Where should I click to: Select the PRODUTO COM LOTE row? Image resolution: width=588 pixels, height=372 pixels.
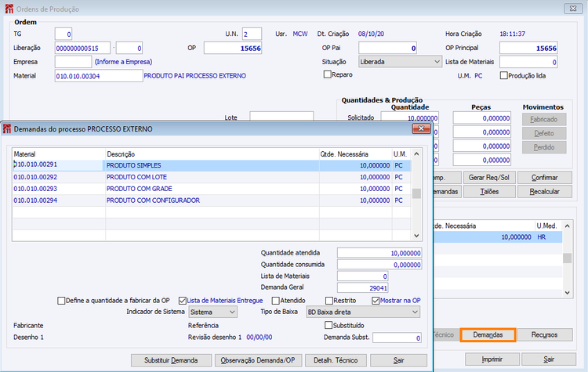pyautogui.click(x=212, y=177)
